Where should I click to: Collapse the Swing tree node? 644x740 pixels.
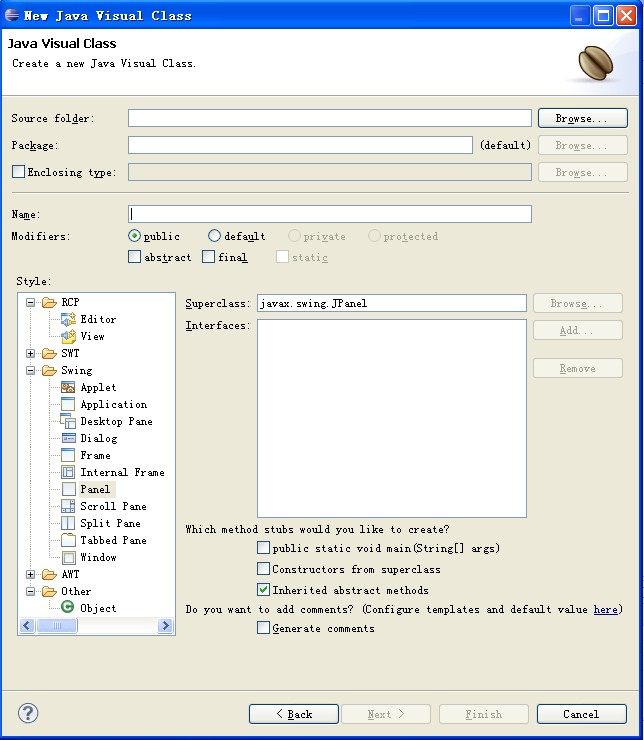[x=31, y=370]
